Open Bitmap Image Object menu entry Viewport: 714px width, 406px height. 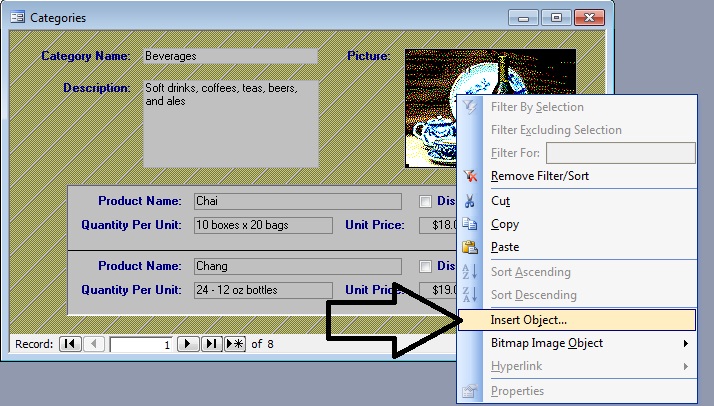point(577,343)
